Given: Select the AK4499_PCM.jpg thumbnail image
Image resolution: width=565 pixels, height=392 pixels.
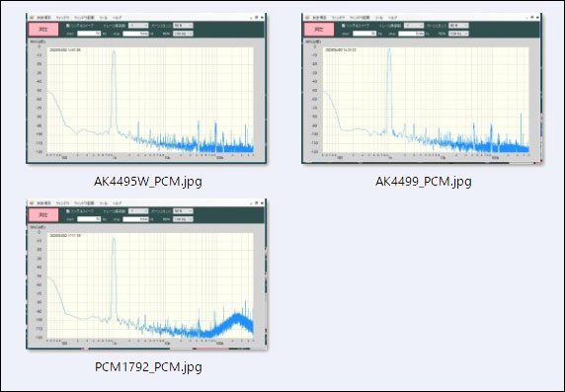Looking at the screenshot, I should coord(422,88).
